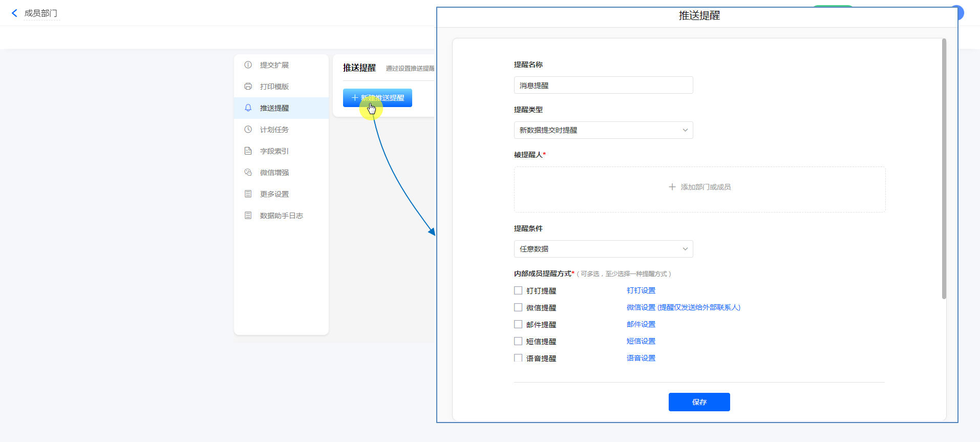Image resolution: width=980 pixels, height=442 pixels.
Task: Enable the 钉钉提醒 checkbox
Action: click(x=518, y=290)
